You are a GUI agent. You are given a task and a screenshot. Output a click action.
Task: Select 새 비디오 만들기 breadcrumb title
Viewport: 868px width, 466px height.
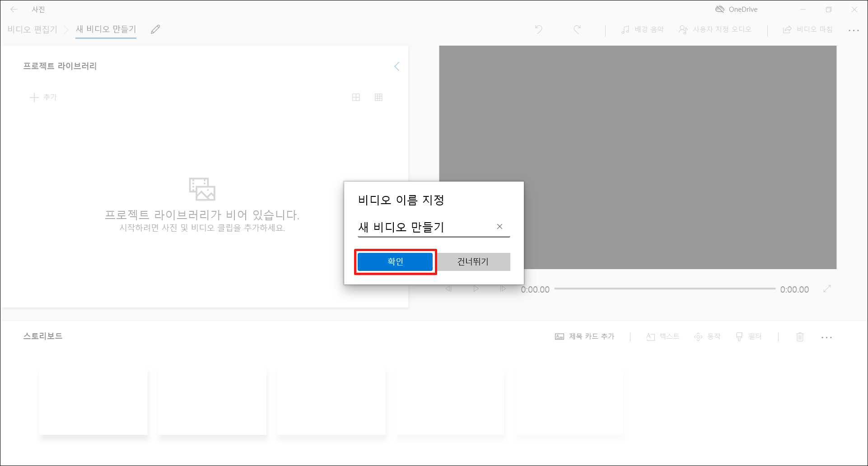[x=106, y=29]
